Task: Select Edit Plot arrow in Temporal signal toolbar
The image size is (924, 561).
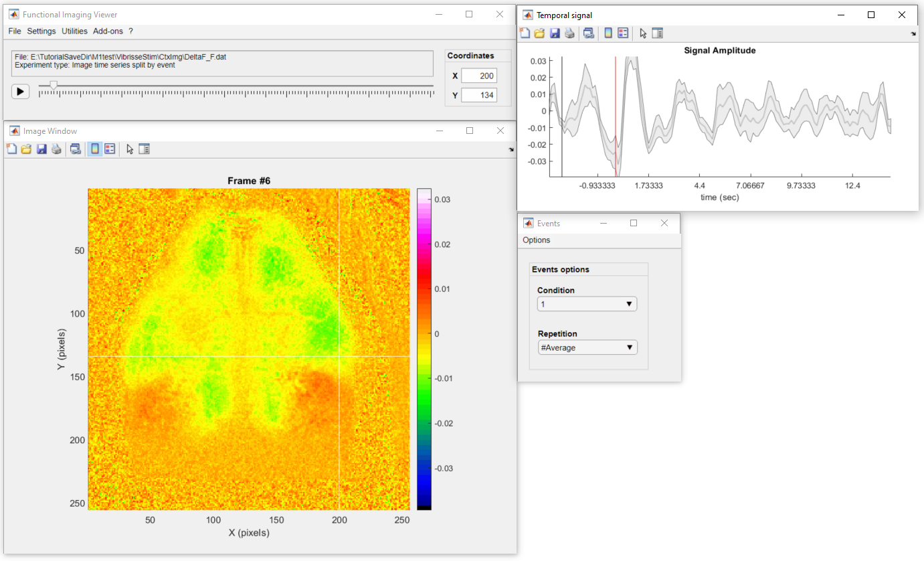Action: 643,33
